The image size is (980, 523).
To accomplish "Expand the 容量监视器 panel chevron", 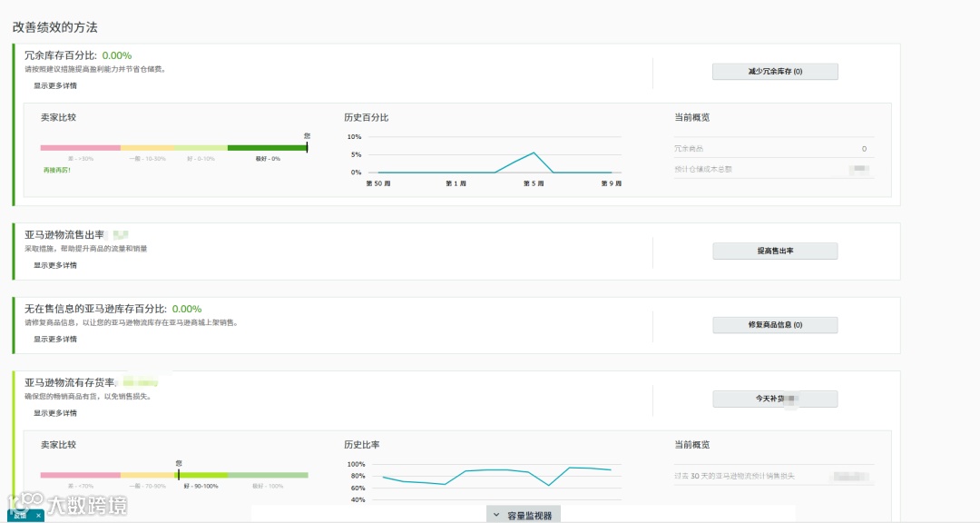I will click(x=496, y=515).
